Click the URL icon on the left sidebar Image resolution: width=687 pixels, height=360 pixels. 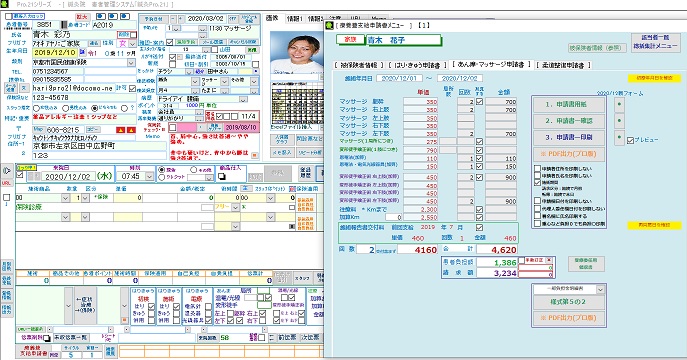pos(7,183)
